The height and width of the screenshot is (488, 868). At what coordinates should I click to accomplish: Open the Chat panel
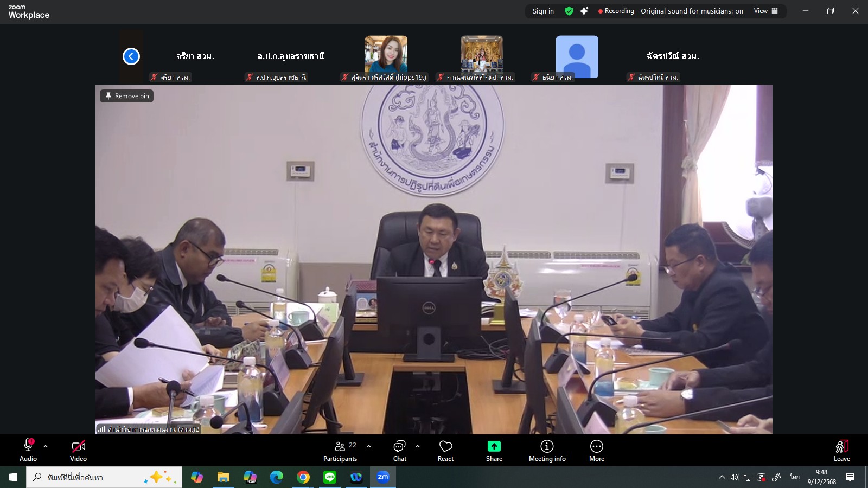click(400, 451)
